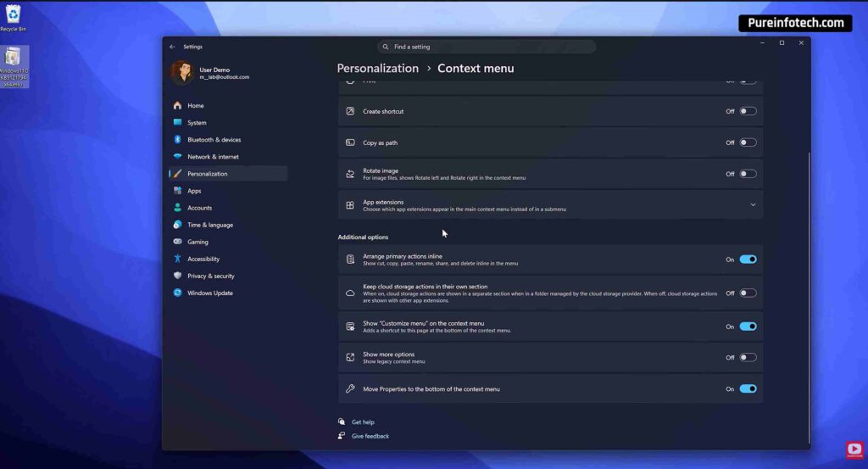Click the Copy as path row icon
The width and height of the screenshot is (868, 469).
click(x=350, y=142)
